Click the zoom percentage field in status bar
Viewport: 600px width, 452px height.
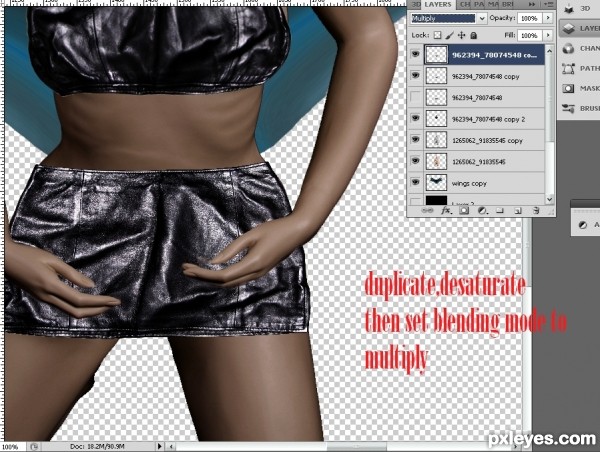pos(13,447)
